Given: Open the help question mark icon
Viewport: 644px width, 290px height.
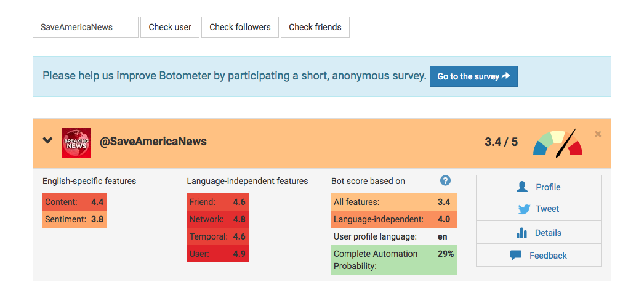Looking at the screenshot, I should click(446, 180).
